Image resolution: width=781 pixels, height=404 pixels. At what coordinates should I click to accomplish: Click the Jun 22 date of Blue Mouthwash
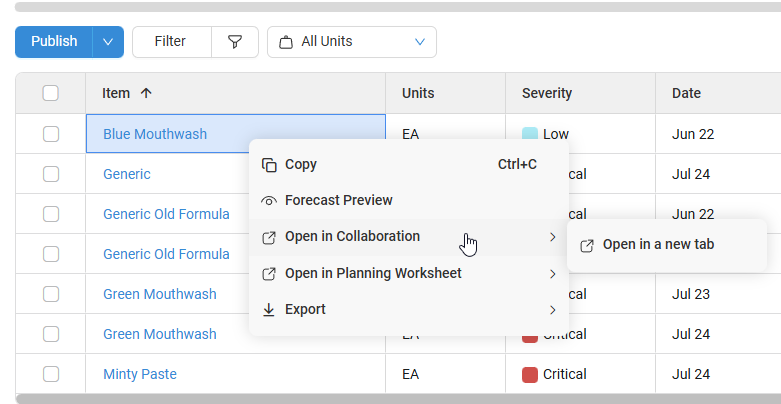[x=693, y=134]
